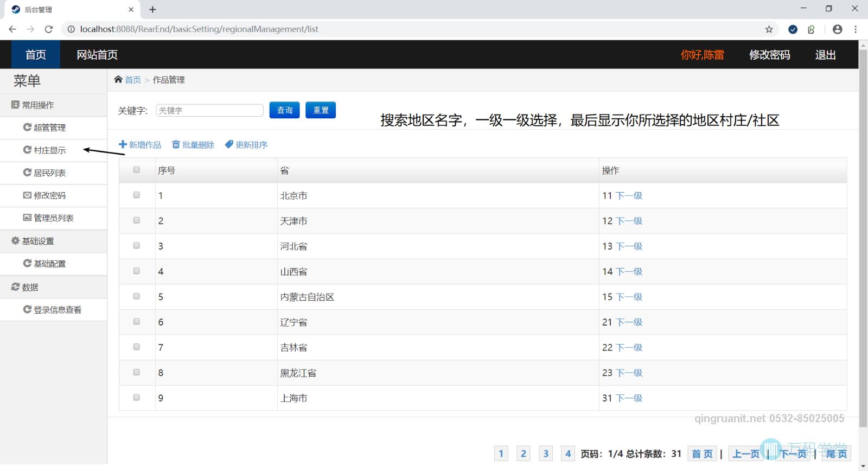Click 批量删除 to batch delete

[x=198, y=145]
